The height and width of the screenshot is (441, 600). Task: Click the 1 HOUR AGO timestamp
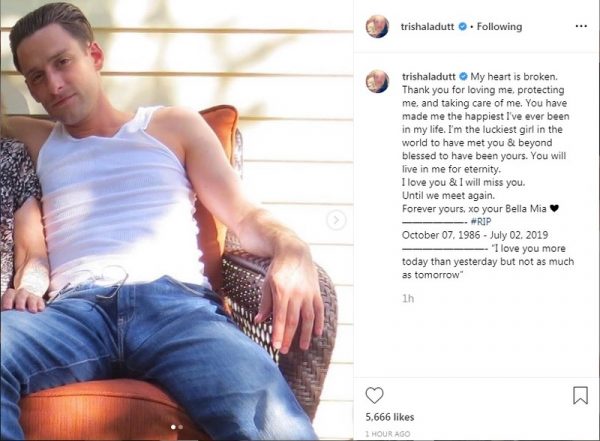click(388, 434)
